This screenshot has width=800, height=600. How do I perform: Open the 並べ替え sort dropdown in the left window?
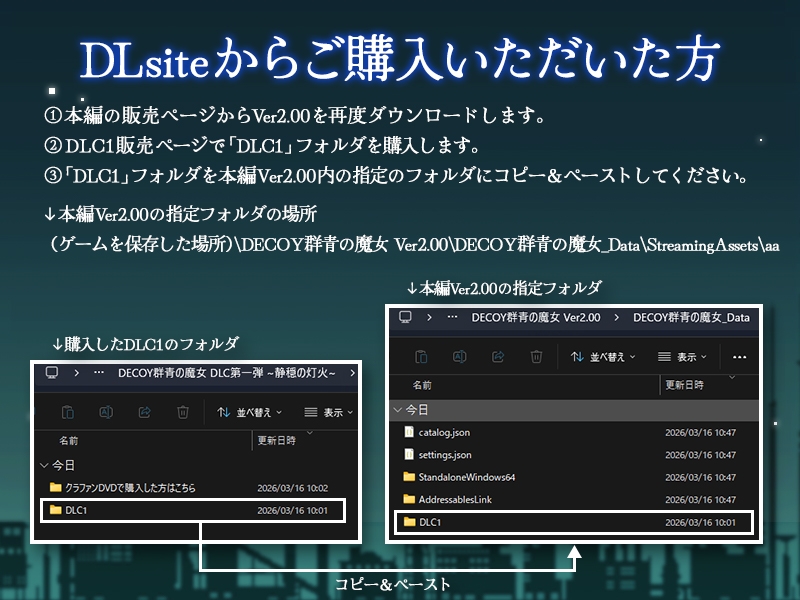(x=250, y=411)
